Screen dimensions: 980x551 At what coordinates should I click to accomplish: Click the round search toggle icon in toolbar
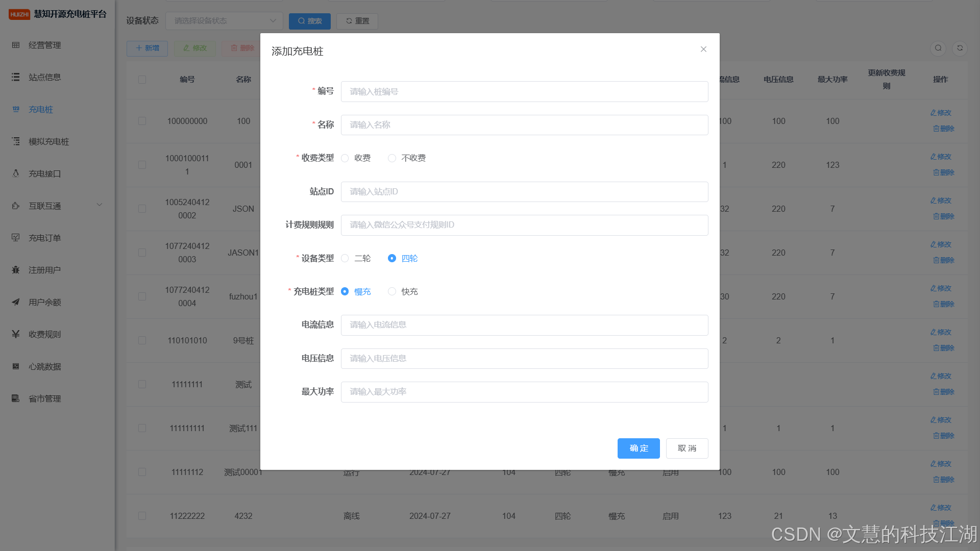[x=938, y=48]
